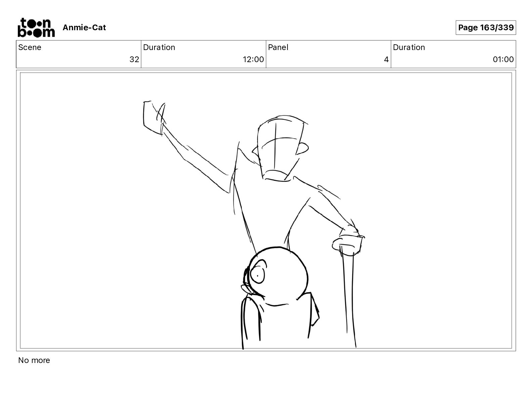Click the Toon Boom logo
Screen dimensions: 532x411
click(x=36, y=28)
